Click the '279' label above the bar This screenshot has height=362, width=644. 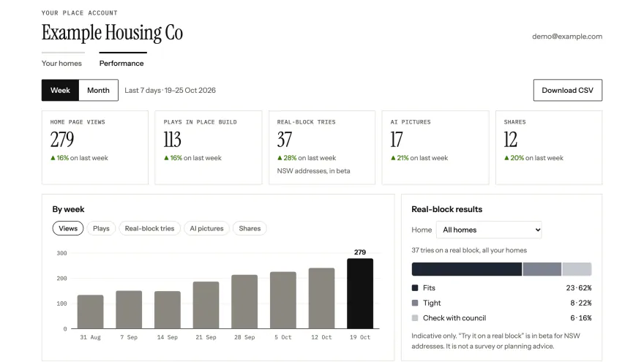click(360, 252)
